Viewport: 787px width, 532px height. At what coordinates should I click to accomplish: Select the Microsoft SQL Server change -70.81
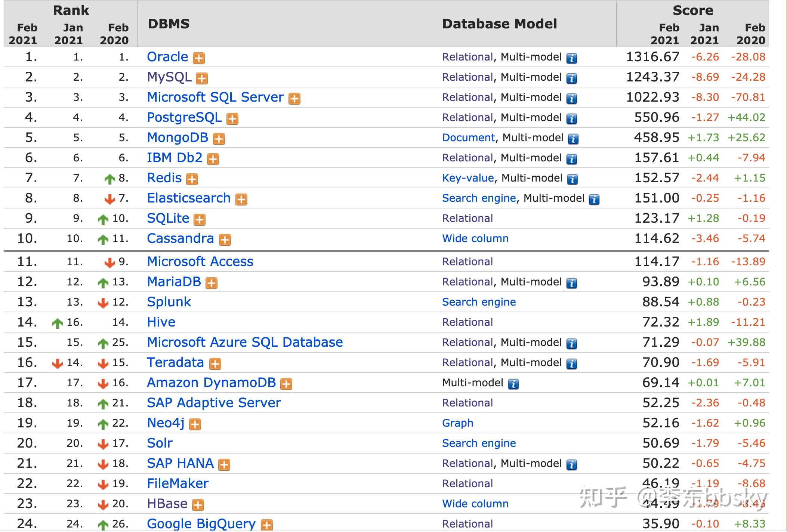[x=749, y=97]
